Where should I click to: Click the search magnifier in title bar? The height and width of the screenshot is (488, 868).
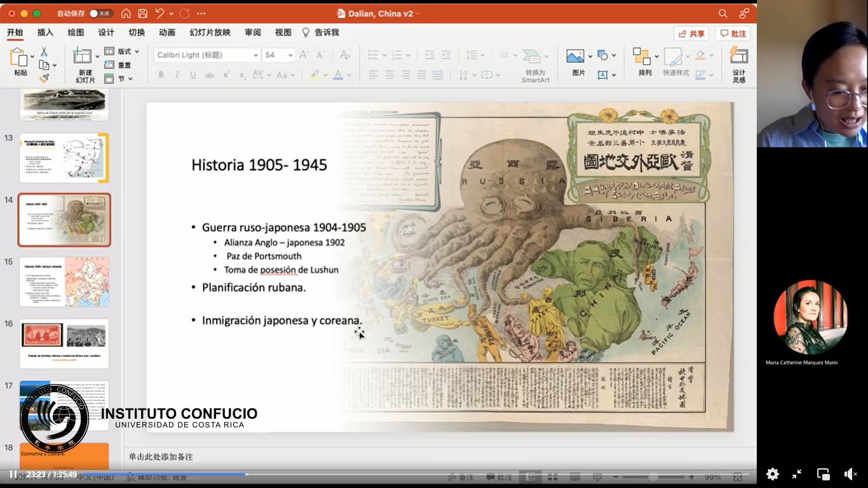tap(722, 13)
